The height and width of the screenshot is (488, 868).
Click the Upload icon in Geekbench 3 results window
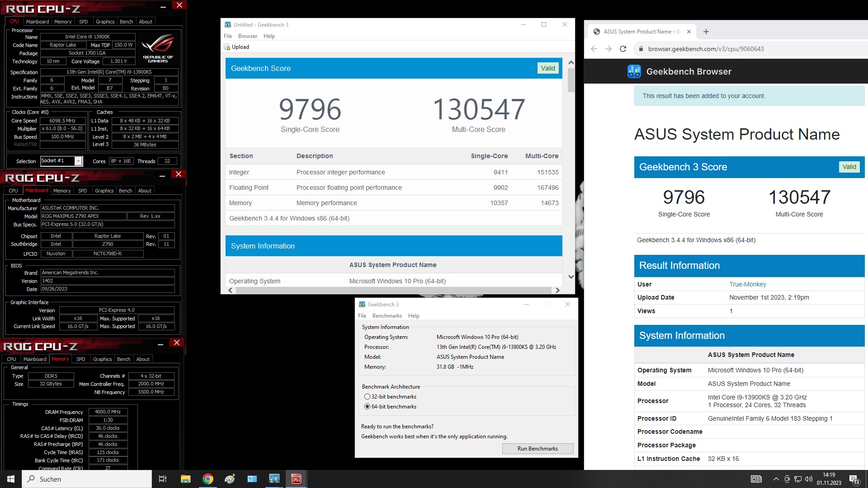[227, 47]
